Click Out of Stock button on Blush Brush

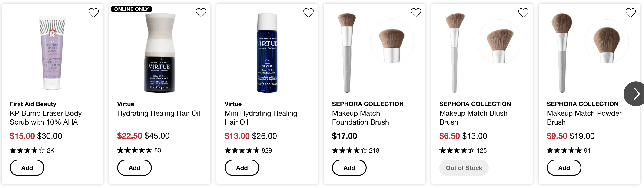(x=464, y=168)
